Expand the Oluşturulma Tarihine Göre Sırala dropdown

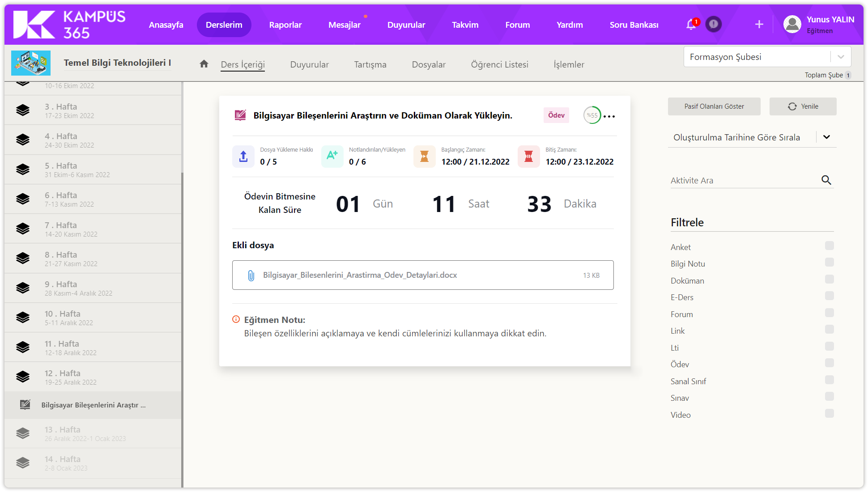826,137
